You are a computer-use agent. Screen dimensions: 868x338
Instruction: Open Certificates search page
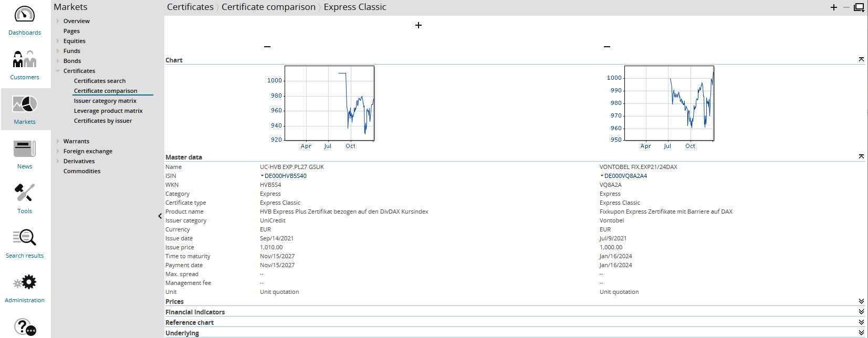tap(100, 81)
